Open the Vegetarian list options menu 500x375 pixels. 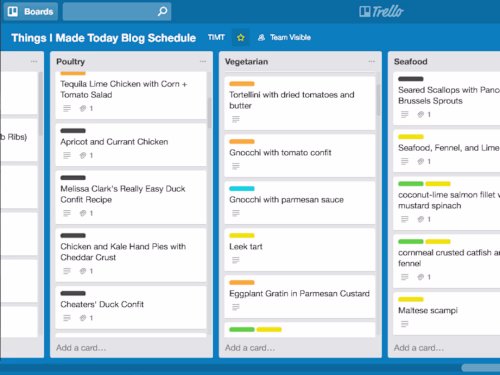click(372, 61)
